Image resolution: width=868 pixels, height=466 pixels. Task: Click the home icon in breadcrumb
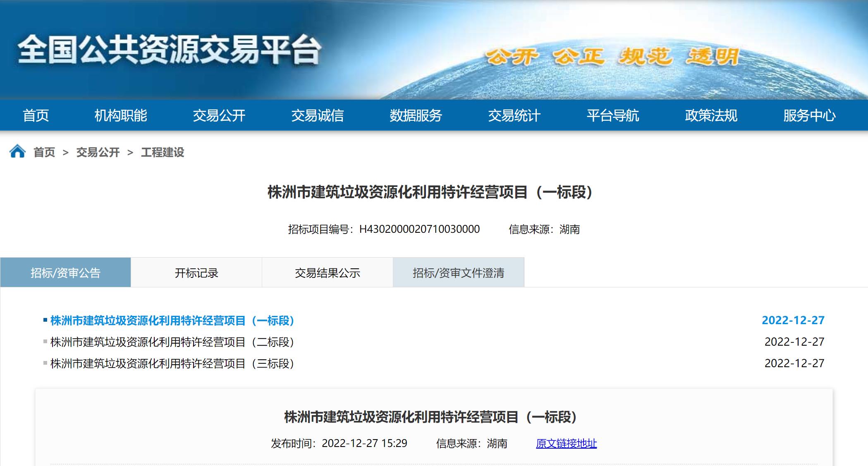click(17, 151)
